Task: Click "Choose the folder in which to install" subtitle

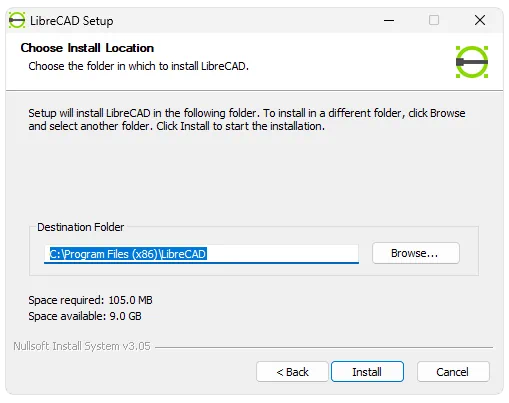Action: pos(138,66)
